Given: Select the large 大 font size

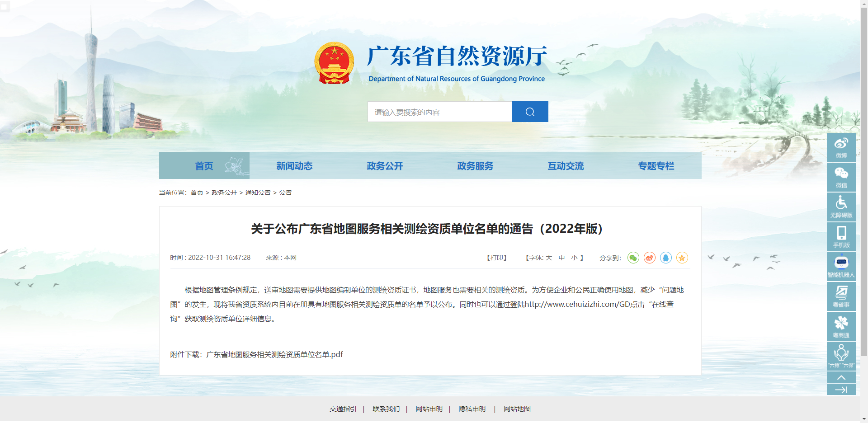Looking at the screenshot, I should 549,258.
